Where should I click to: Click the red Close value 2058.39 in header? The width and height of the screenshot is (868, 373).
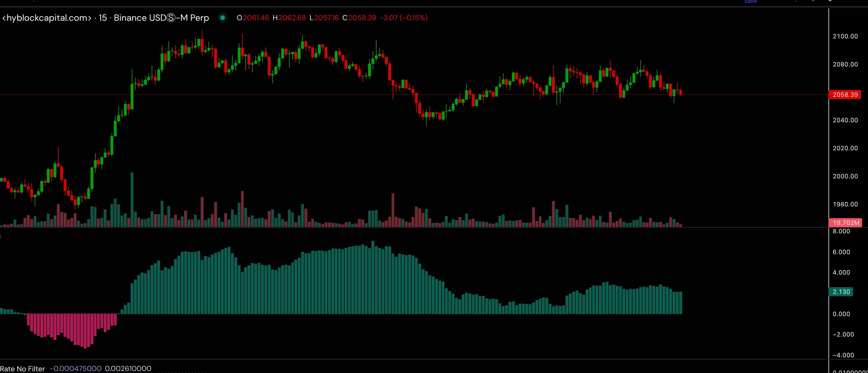coord(362,17)
